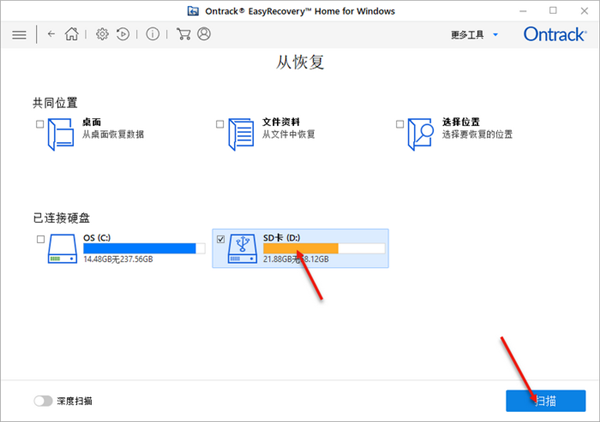Open the info icon
600x422 pixels.
(152, 34)
